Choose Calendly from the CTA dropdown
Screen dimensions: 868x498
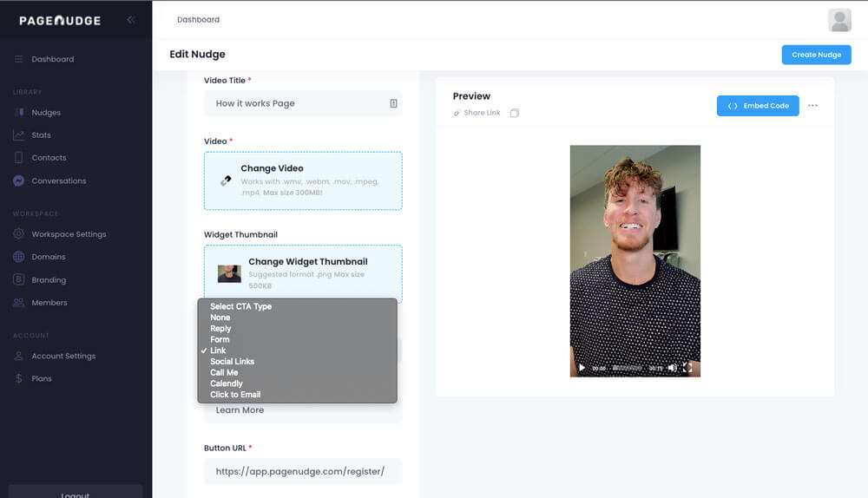click(226, 383)
